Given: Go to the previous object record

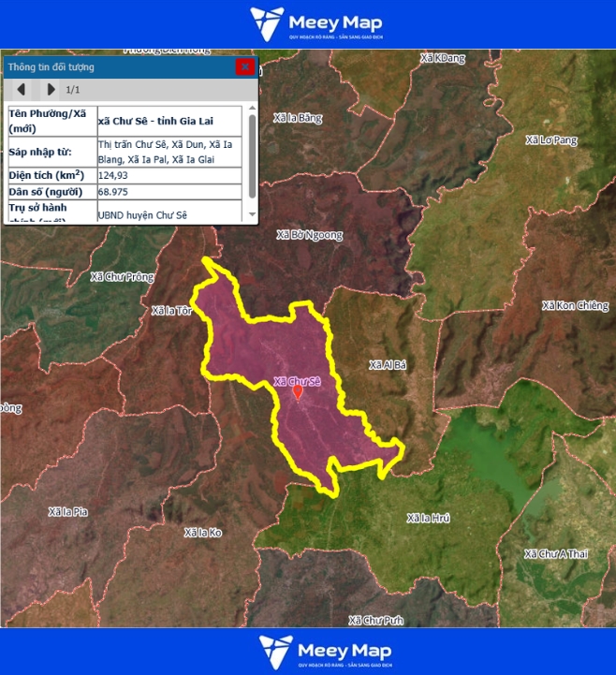Looking at the screenshot, I should coord(22,90).
